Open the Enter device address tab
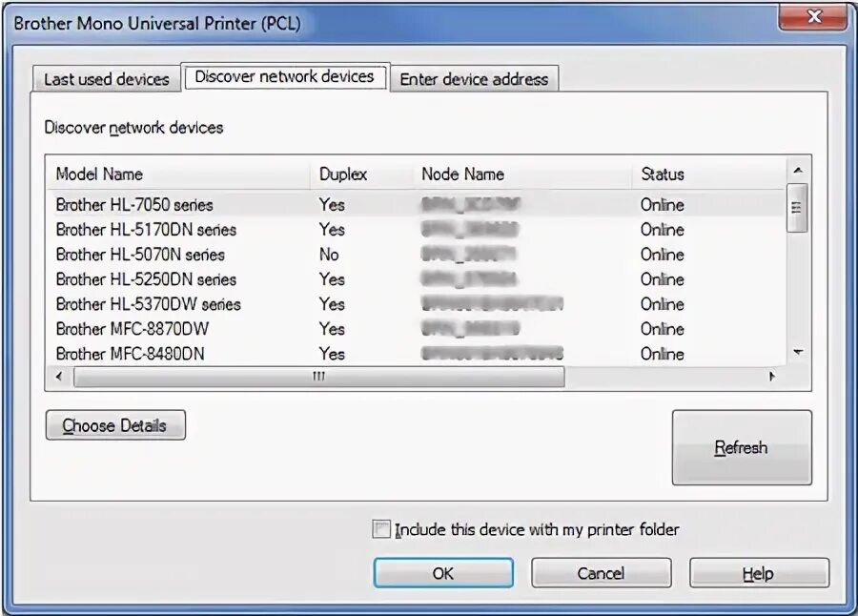This screenshot has width=858, height=616. [474, 79]
